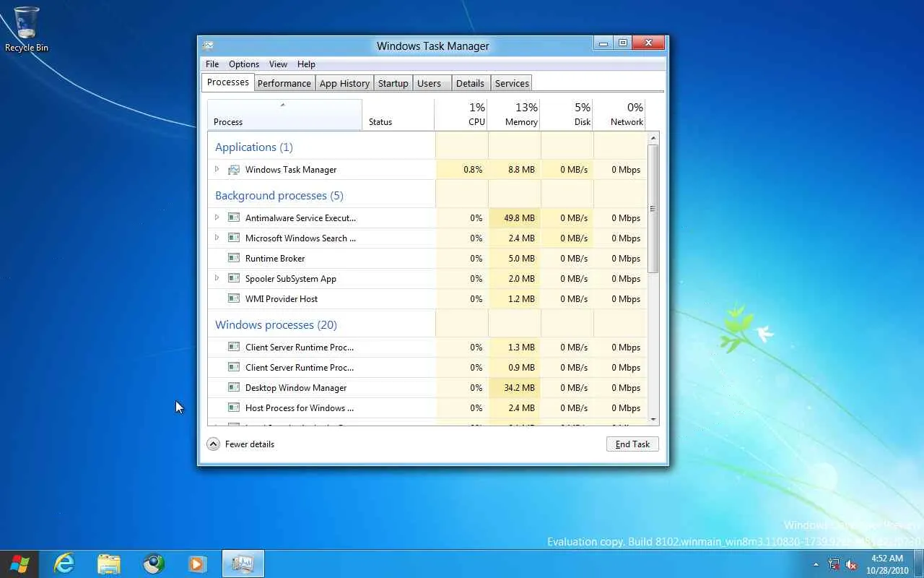Open the Help menu
Image resolution: width=924 pixels, height=578 pixels.
[x=306, y=64]
